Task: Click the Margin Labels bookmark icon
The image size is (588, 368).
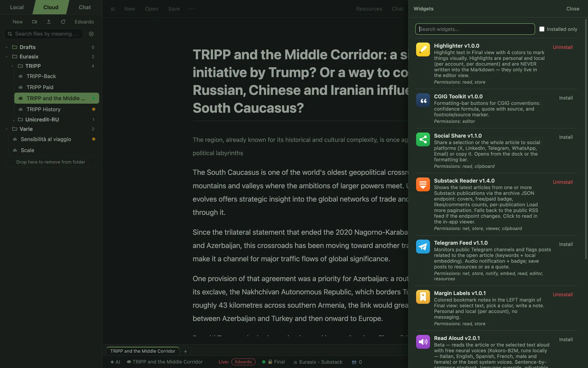Action: click(x=423, y=297)
